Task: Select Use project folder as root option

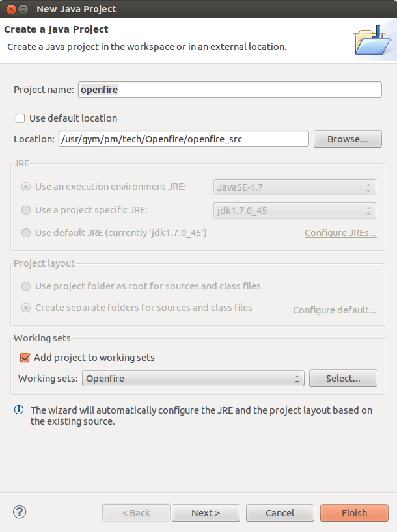Action: click(26, 286)
